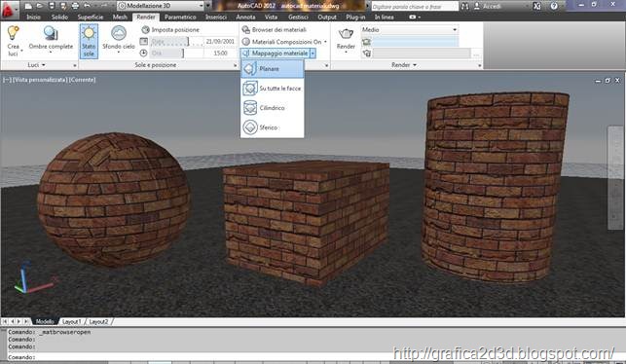Viewport: 626px width, 364px height.
Task: Click the clock Ora icon in sun panel
Action: [144, 53]
